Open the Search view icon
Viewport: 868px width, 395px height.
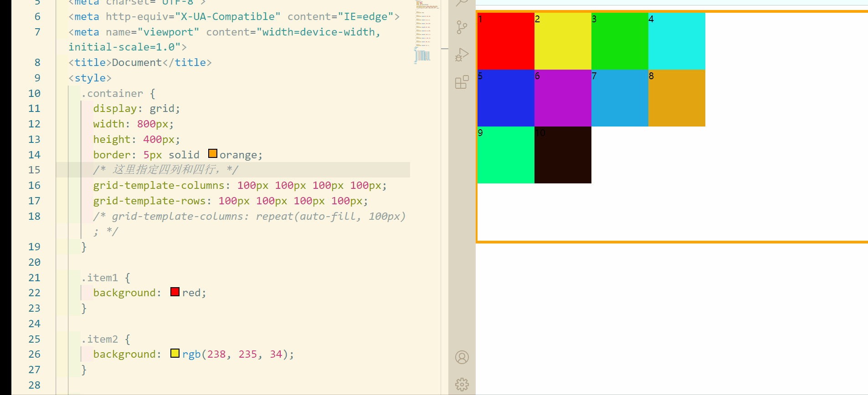point(462,3)
